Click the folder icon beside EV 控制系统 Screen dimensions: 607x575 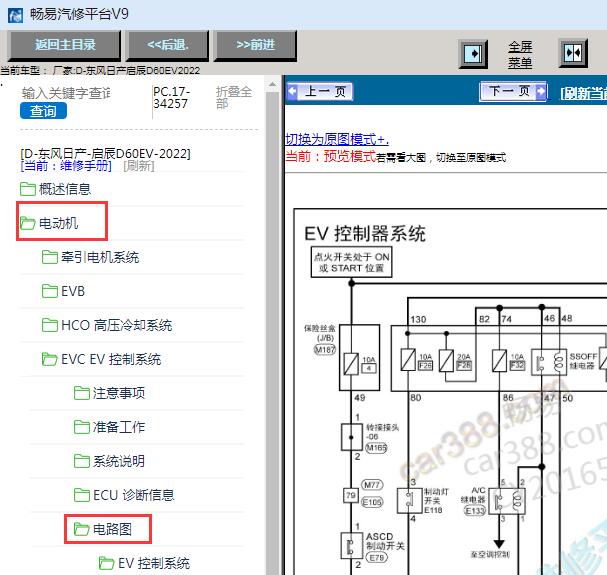tap(106, 563)
